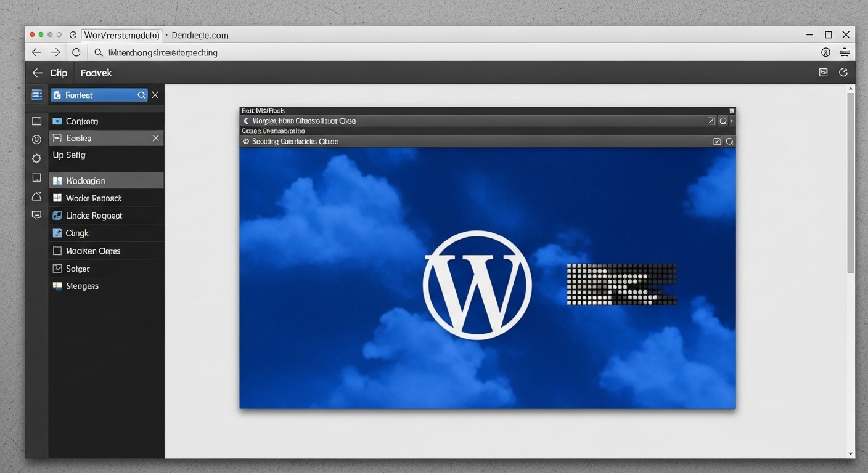Remove the Eosles filter with its X toggle

click(x=155, y=138)
